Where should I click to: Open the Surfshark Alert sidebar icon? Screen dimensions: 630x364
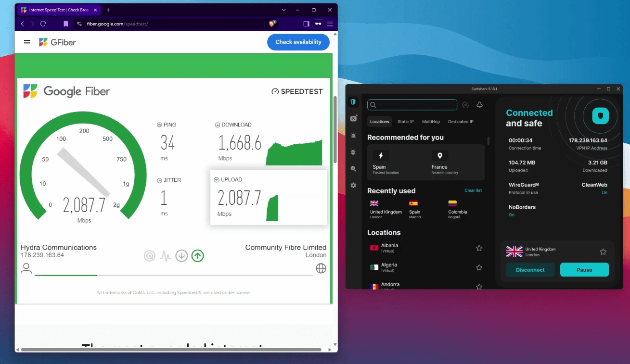click(x=353, y=136)
